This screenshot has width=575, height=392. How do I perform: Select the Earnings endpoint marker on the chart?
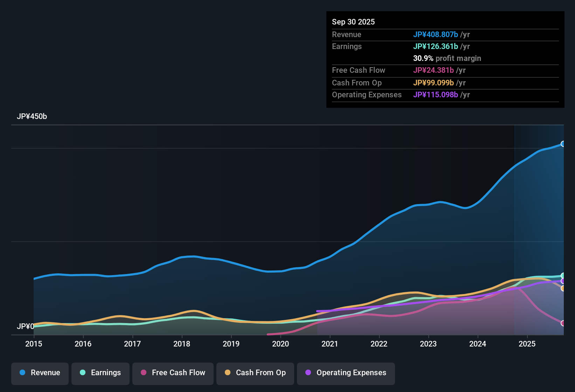[x=563, y=275]
